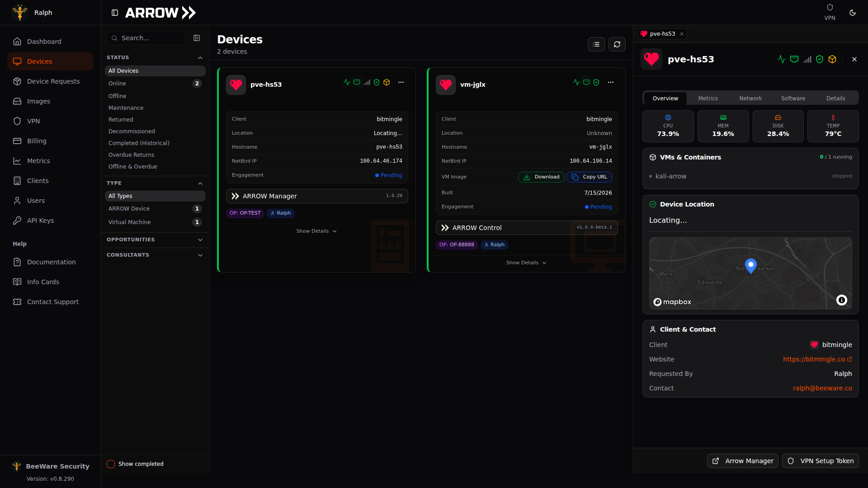
Task: Click the ARROW Control row on vm-jglx card
Action: [x=527, y=228]
